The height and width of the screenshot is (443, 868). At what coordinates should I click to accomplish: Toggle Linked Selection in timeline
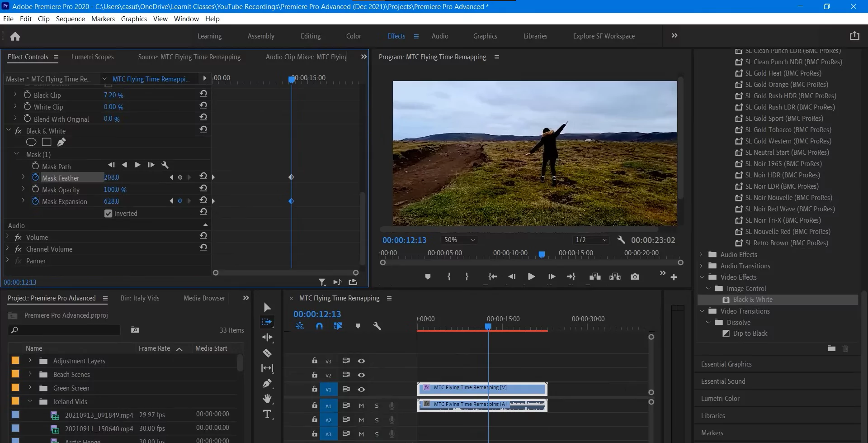(x=338, y=326)
